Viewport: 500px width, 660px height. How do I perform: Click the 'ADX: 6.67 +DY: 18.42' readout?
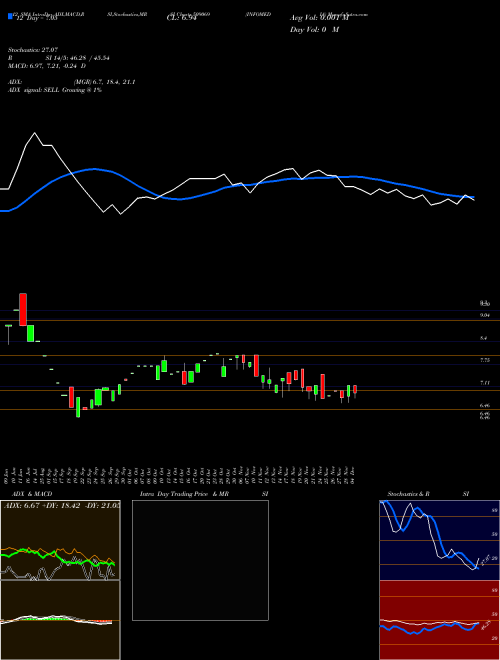click(x=42, y=505)
